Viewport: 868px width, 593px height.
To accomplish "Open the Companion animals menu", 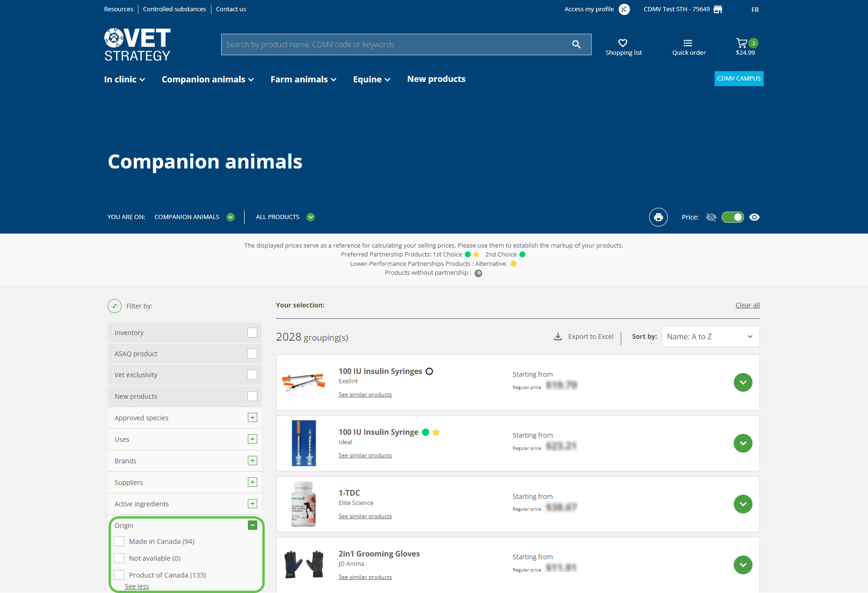I will (208, 80).
